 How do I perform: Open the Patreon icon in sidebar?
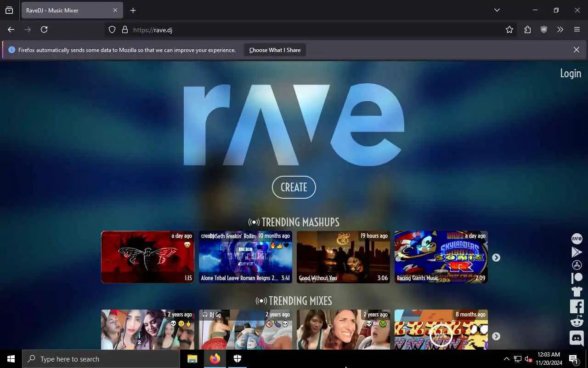coord(577,278)
